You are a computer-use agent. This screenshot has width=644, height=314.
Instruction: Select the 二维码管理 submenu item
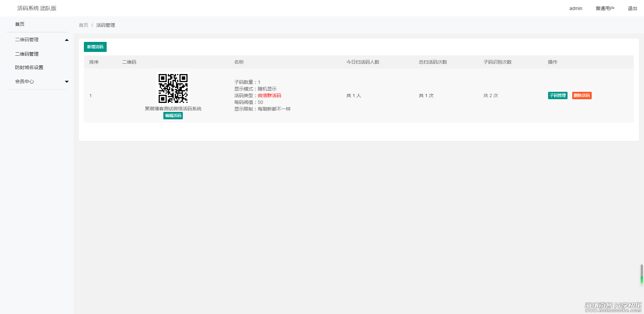coord(27,54)
